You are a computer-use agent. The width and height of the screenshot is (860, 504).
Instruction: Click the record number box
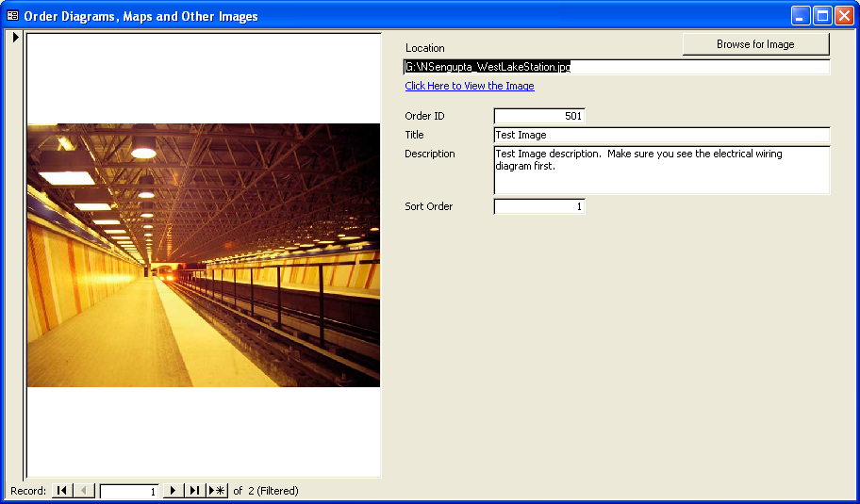(x=129, y=492)
